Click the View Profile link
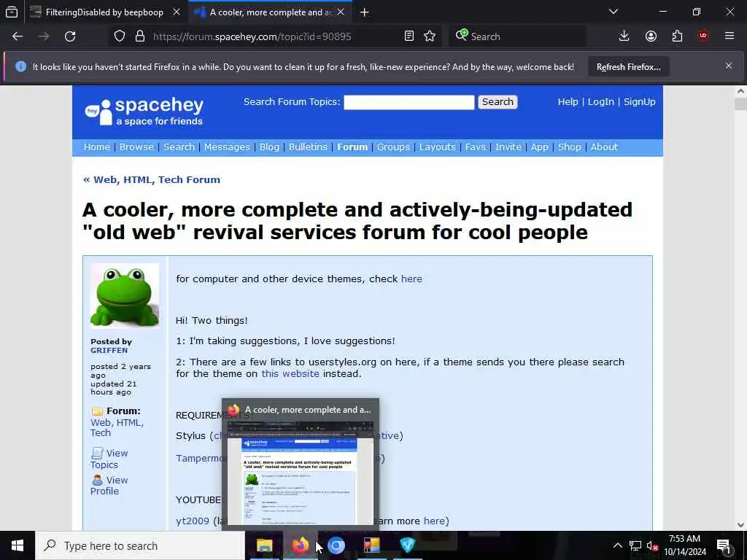This screenshot has width=747, height=560. point(109,485)
